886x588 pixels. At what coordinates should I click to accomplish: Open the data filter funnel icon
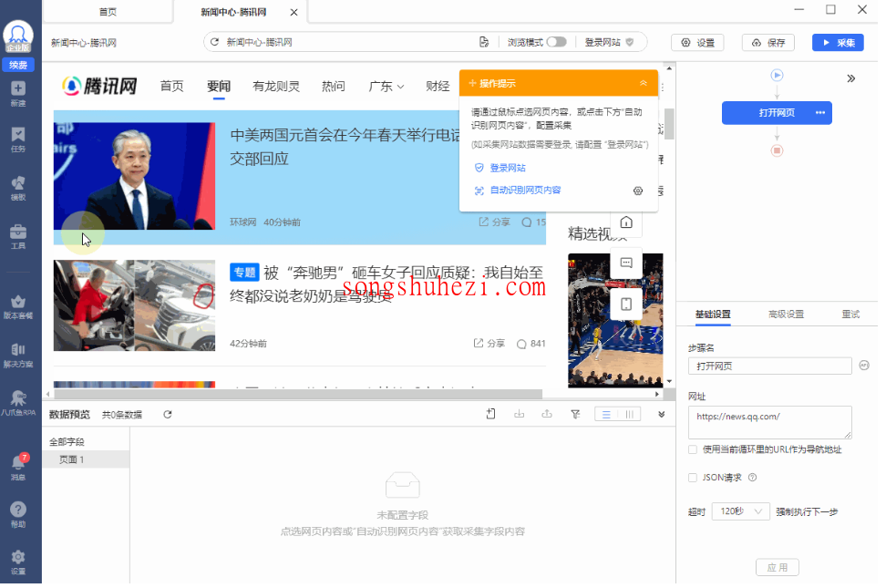(575, 415)
